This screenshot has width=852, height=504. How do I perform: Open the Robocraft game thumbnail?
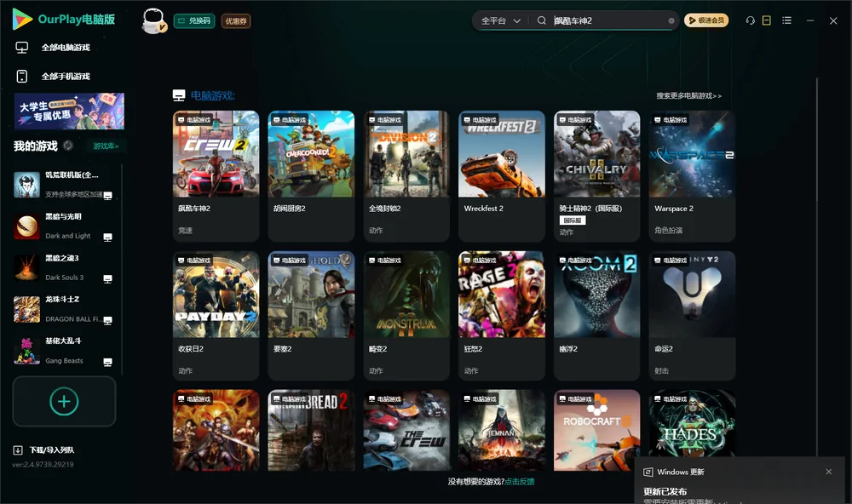[596, 430]
